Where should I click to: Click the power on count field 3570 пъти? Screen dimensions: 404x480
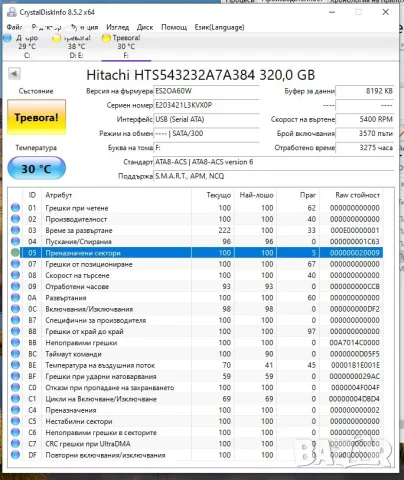365,134
